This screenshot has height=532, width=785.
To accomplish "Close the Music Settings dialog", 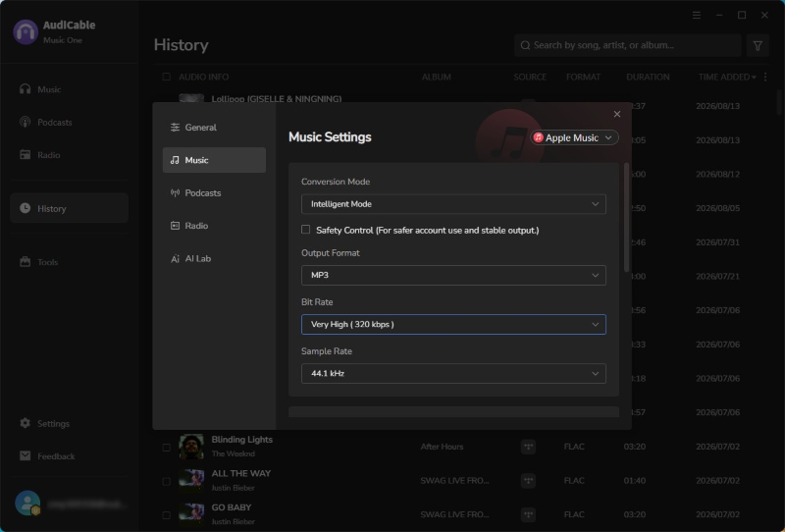I will click(617, 114).
